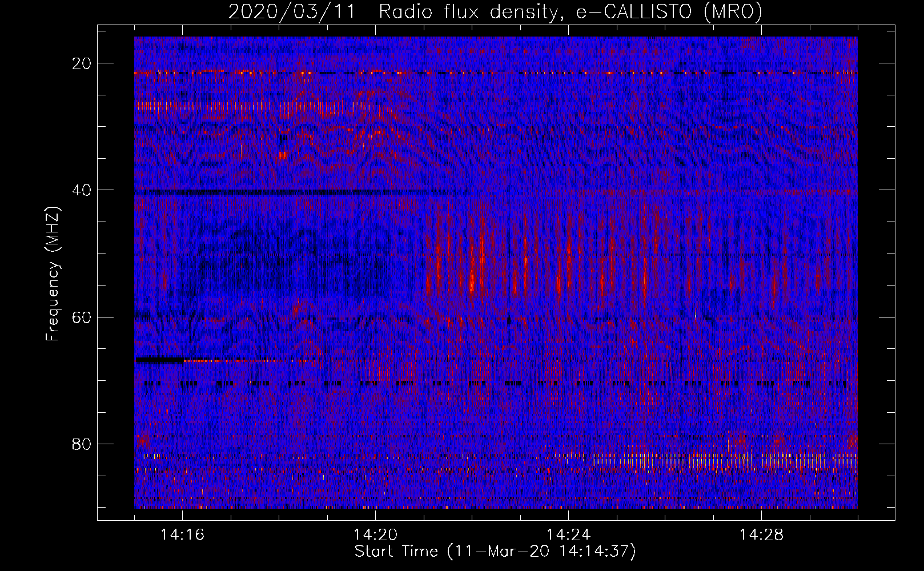924x571 pixels.
Task: Click the '40' frequency tick label
Action: pos(82,190)
